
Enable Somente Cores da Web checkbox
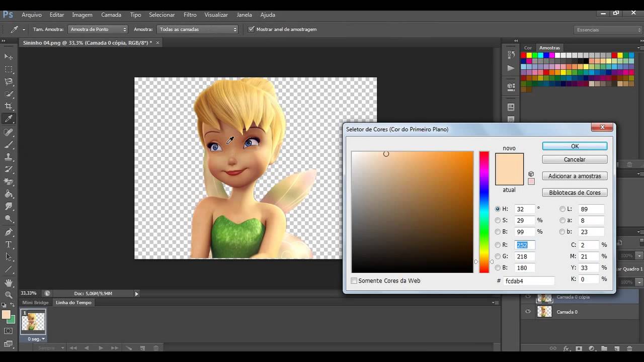click(354, 281)
